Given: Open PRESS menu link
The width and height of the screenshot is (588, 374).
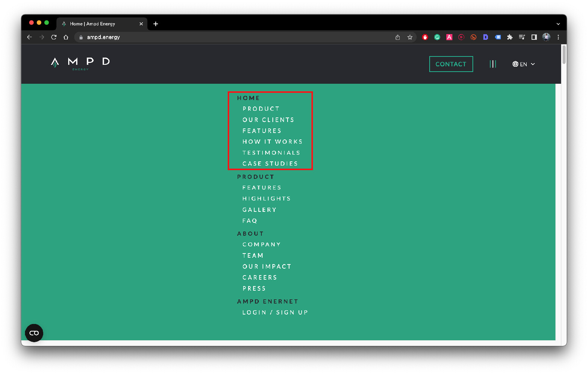Looking at the screenshot, I should [254, 288].
